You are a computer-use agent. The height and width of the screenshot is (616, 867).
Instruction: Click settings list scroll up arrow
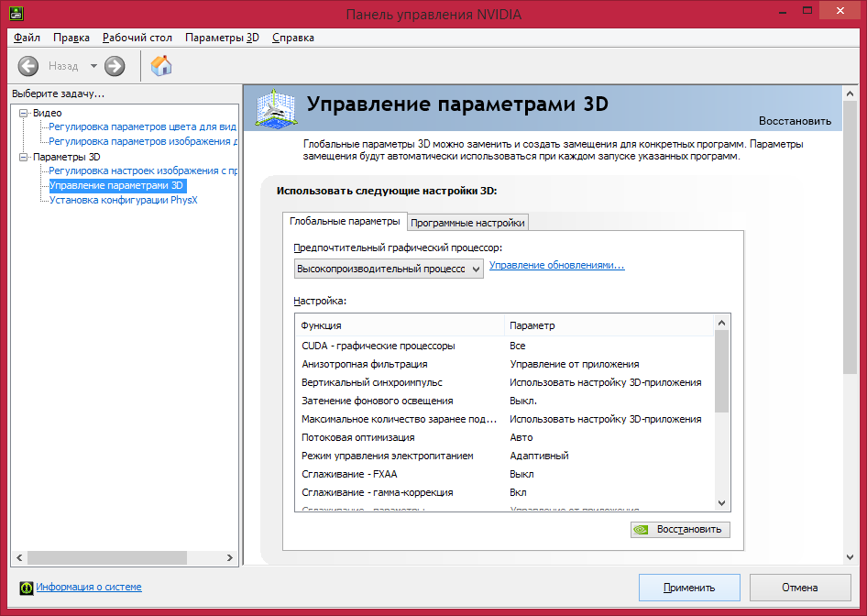point(721,323)
